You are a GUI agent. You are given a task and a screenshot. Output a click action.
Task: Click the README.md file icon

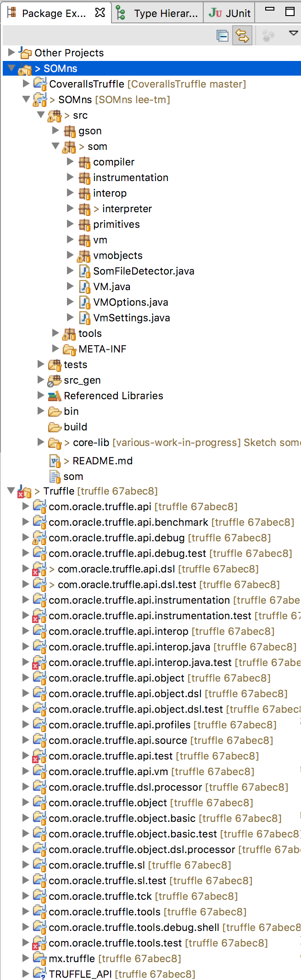point(55,461)
